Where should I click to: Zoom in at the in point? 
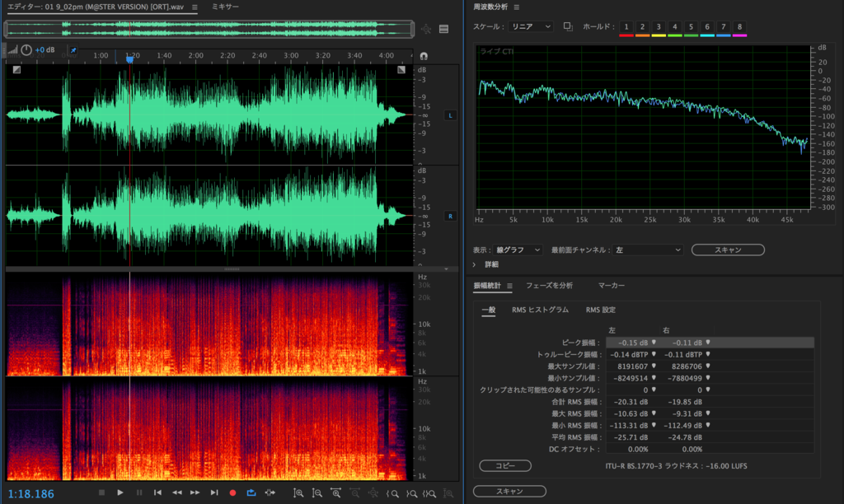pos(392,493)
